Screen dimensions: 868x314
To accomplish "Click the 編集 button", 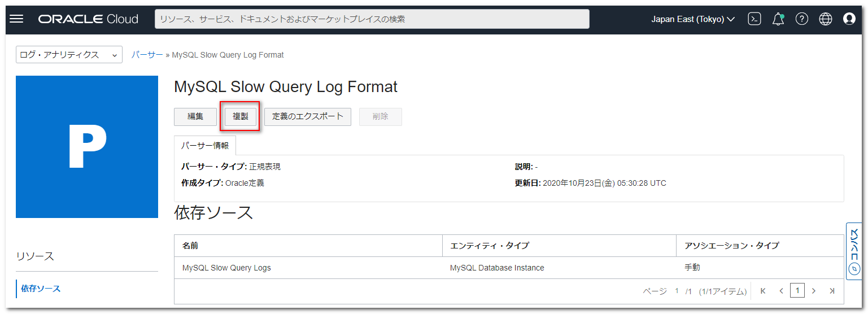I will pos(195,116).
